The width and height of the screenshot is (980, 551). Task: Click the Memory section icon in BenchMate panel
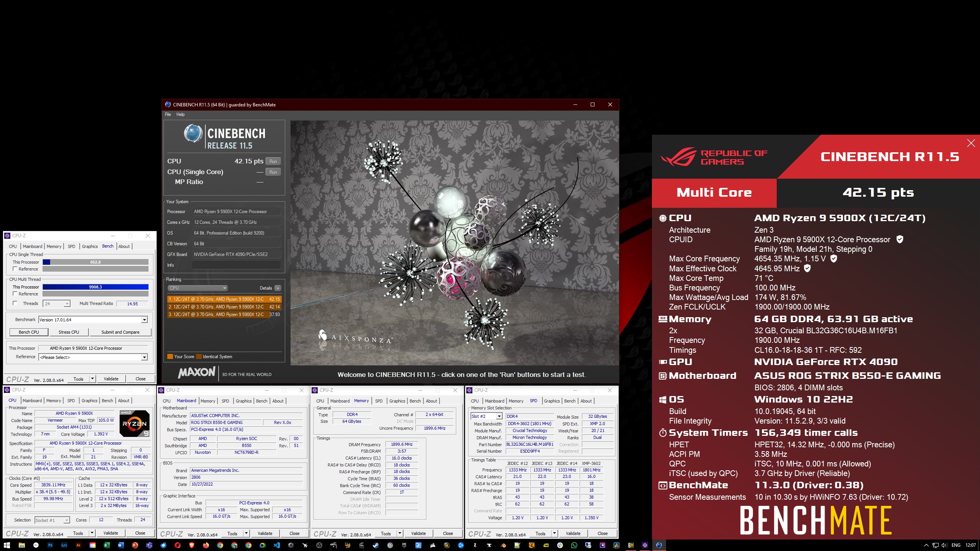(663, 319)
